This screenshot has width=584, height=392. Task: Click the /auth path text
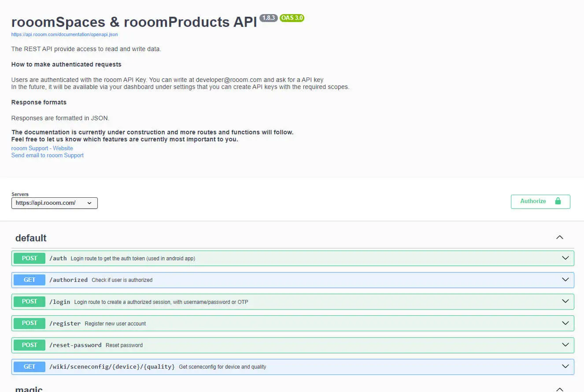pos(58,259)
